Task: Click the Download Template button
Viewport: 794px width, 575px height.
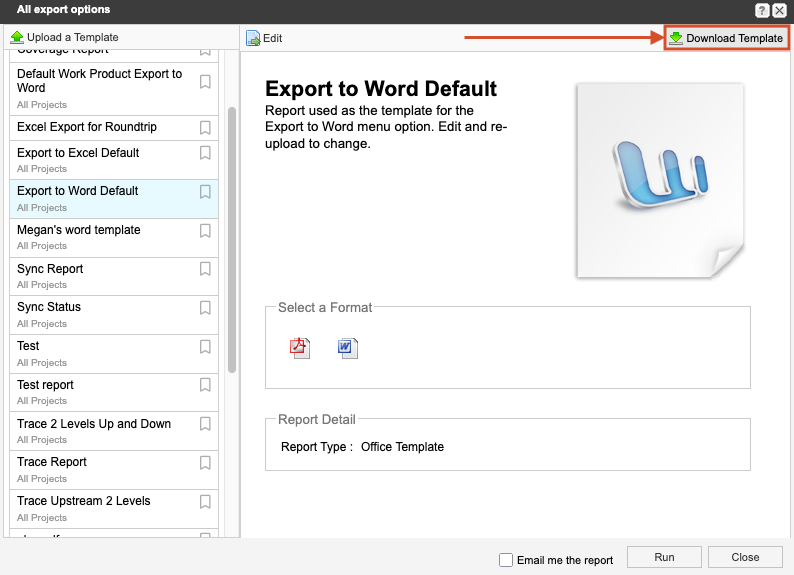Action: click(x=726, y=38)
